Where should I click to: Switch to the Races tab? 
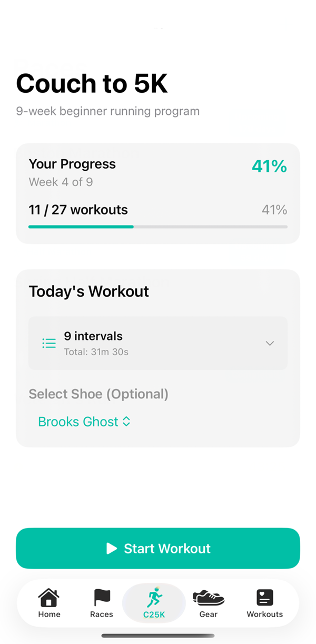point(101,603)
